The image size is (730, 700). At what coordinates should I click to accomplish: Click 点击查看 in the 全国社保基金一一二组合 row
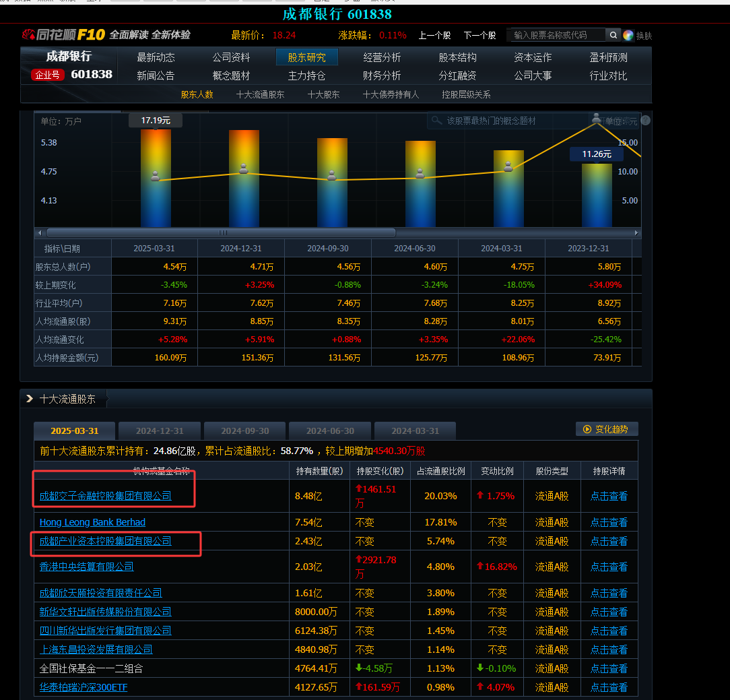(609, 668)
